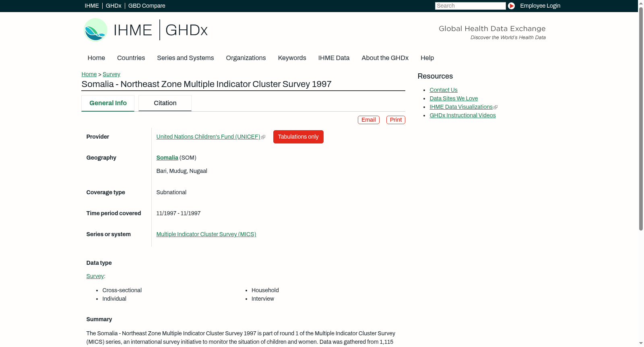The width and height of the screenshot is (644, 347).
Task: Click Employee Login
Action: 540,6
